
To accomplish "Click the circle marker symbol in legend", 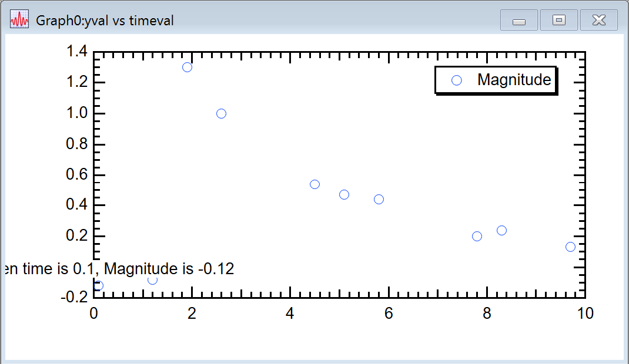I will [x=457, y=80].
